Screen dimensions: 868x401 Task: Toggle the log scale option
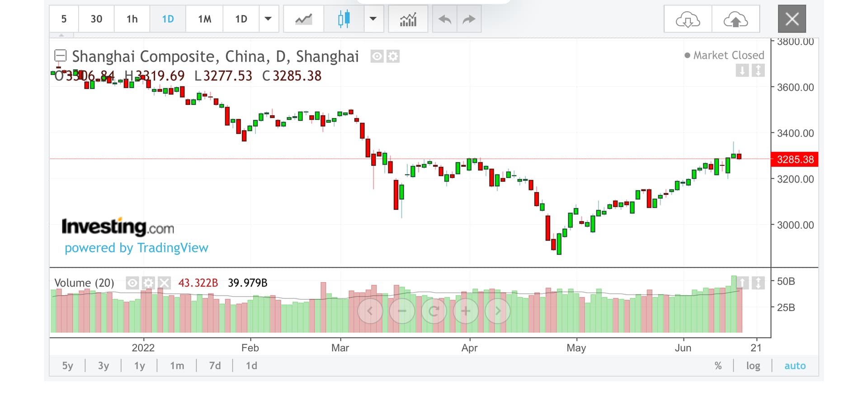coord(753,366)
